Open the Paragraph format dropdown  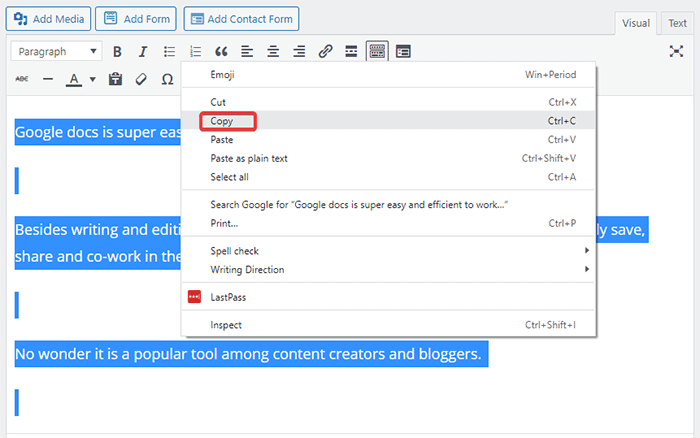[x=56, y=52]
